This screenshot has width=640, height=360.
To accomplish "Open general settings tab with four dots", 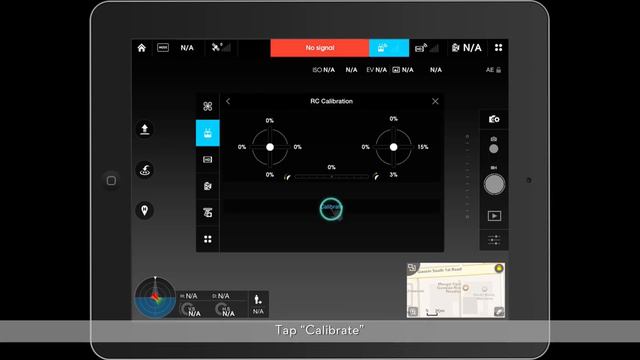I will point(208,239).
